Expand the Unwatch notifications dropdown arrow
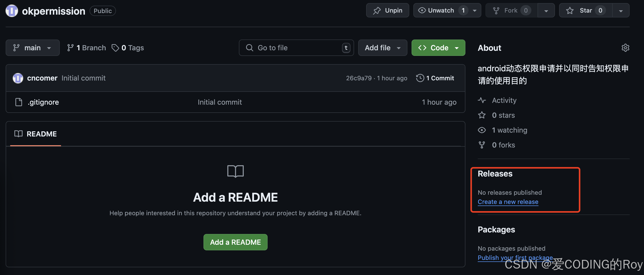 pos(475,11)
